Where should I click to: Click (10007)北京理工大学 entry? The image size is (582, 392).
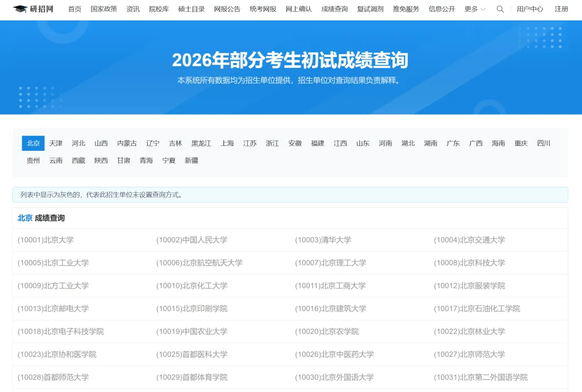(330, 263)
